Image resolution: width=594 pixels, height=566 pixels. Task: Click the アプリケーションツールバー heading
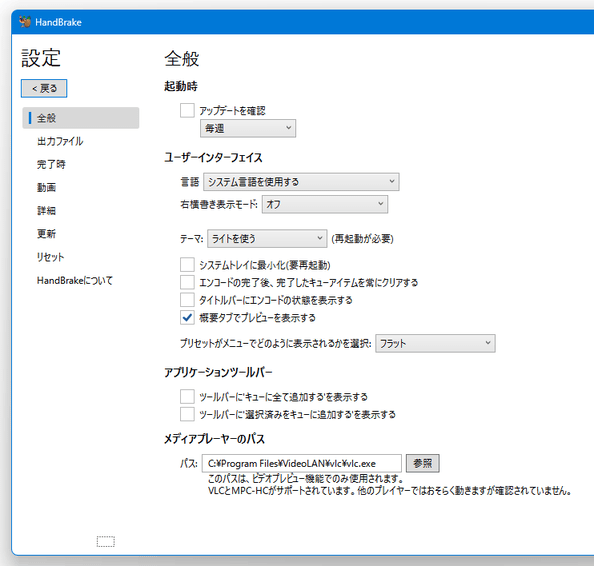click(x=218, y=373)
